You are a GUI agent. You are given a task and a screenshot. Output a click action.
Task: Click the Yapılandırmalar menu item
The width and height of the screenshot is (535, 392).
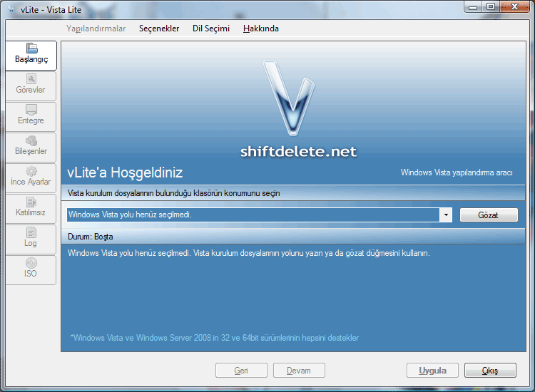[x=96, y=29]
